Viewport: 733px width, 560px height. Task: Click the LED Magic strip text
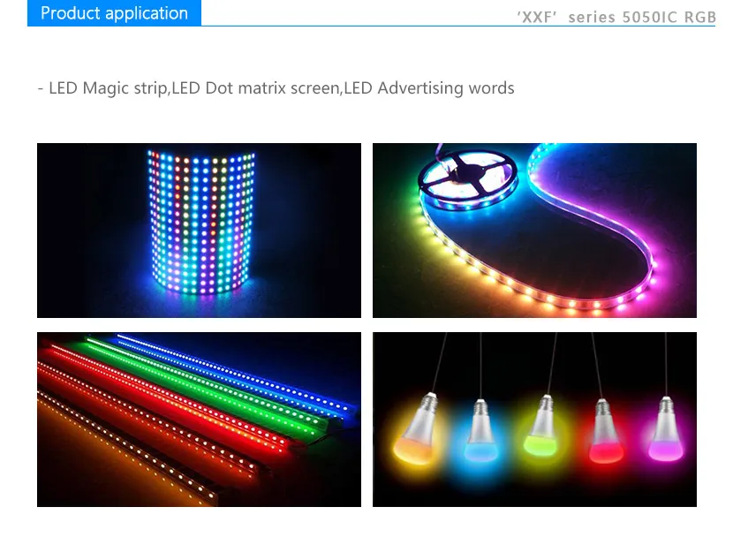point(109,87)
